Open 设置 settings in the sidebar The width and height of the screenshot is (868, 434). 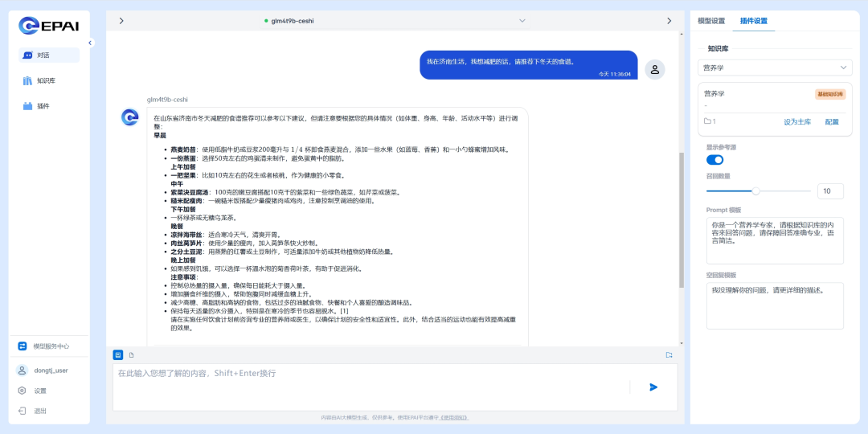tap(40, 391)
